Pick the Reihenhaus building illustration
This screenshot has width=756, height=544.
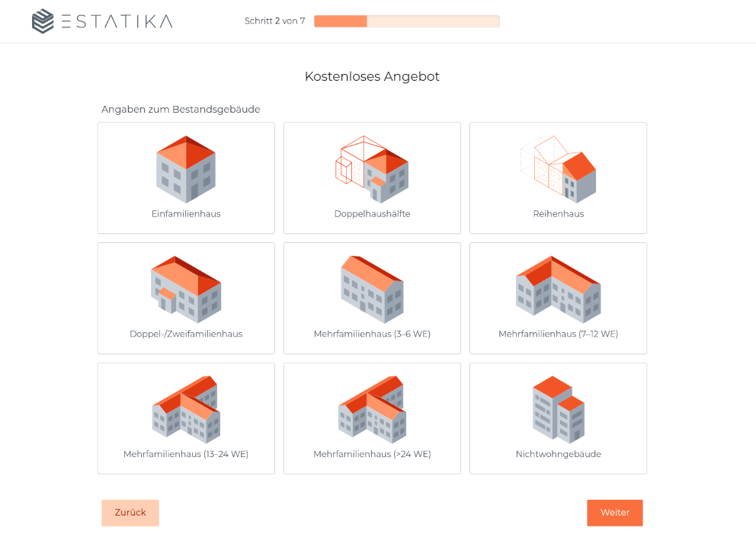point(558,169)
